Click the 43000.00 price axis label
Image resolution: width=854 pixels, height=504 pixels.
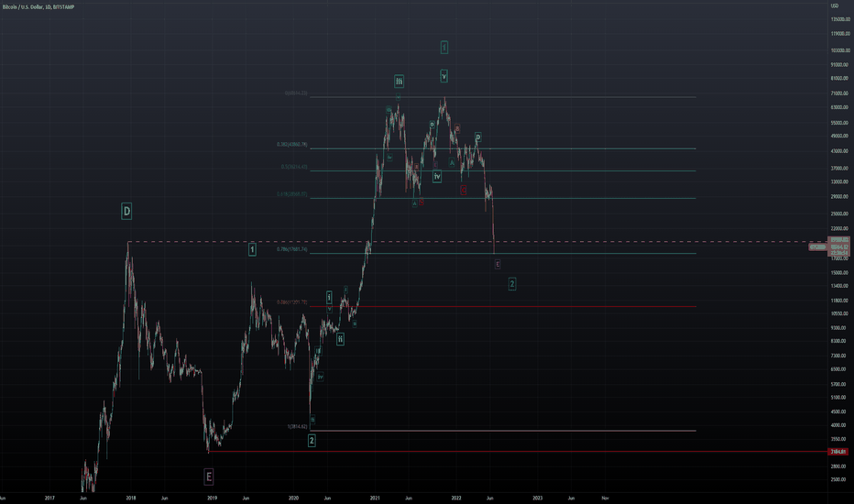tap(839, 151)
